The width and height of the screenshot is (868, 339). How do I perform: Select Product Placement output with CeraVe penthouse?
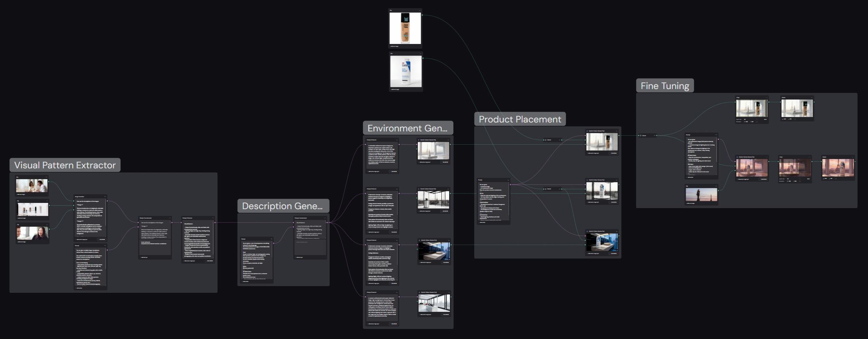(602, 191)
